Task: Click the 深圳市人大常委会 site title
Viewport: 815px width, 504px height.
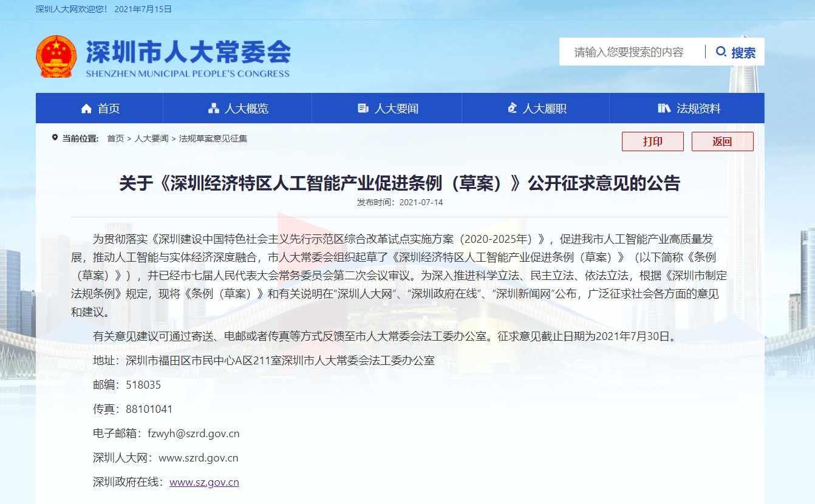Action: point(188,52)
